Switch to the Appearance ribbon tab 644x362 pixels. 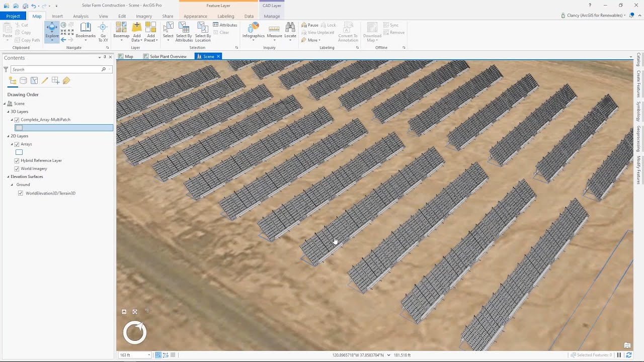[x=195, y=16]
